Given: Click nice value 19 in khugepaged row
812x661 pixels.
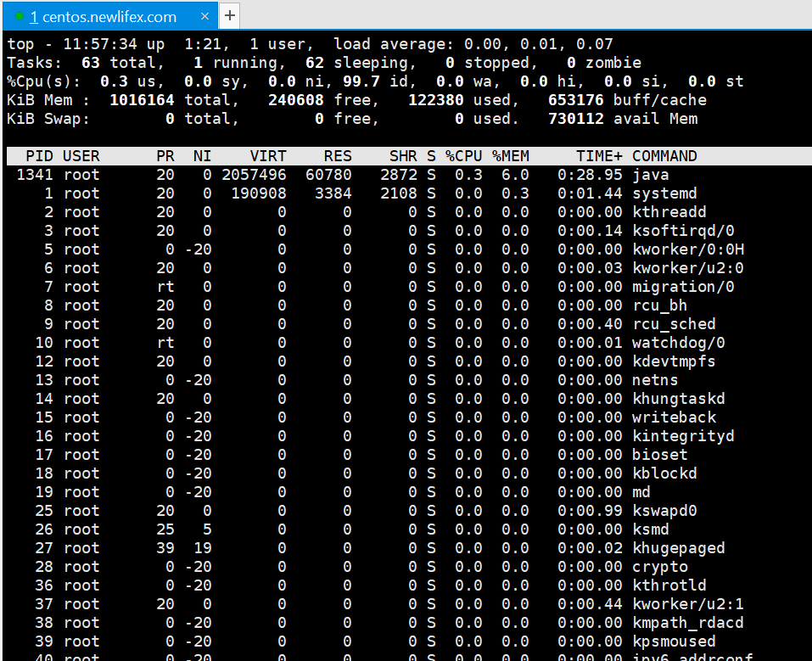Looking at the screenshot, I should coord(203,547).
